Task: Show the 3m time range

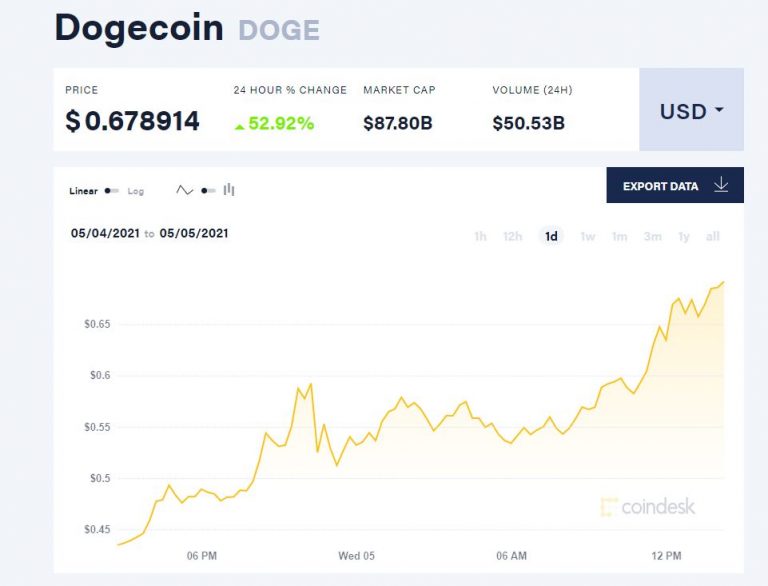Action: 652,237
